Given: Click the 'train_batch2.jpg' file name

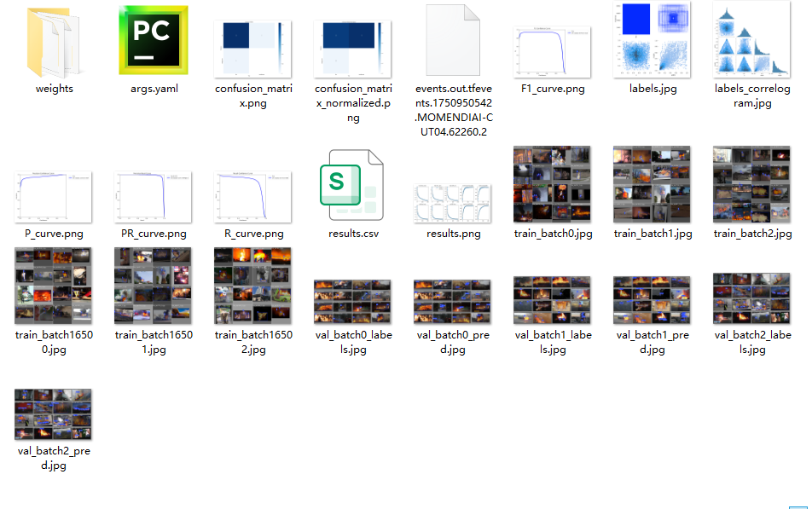Looking at the screenshot, I should 752,234.
